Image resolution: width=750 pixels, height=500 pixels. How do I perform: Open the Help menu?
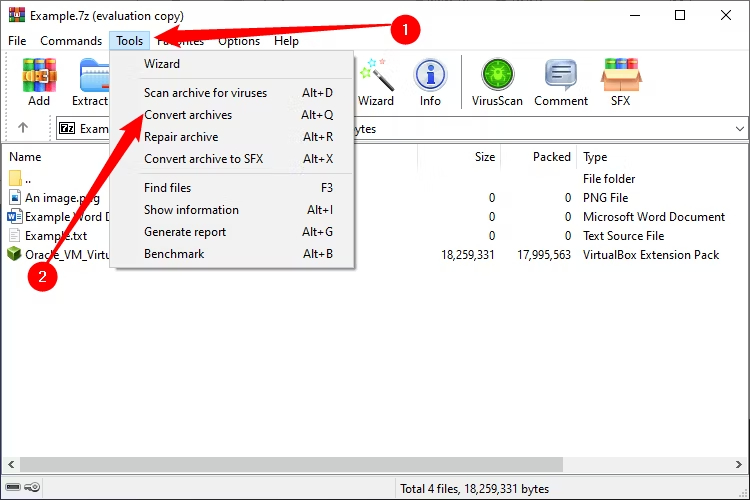pyautogui.click(x=286, y=41)
